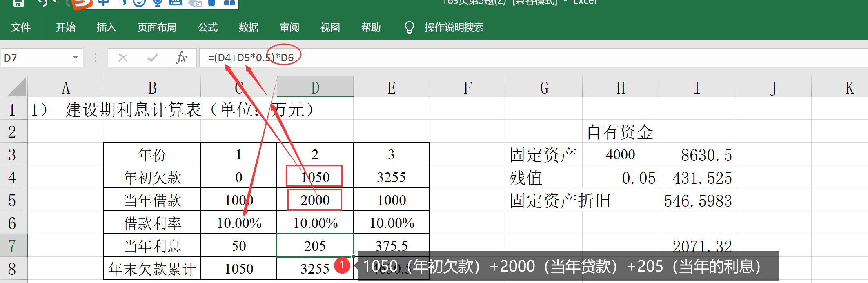
Task: Select the cell containing 4000
Action: click(x=621, y=154)
